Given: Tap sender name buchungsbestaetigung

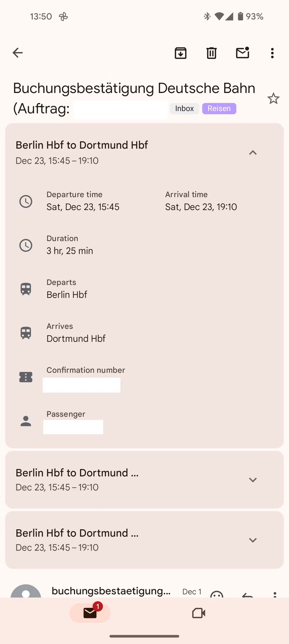Looking at the screenshot, I should point(111,591).
